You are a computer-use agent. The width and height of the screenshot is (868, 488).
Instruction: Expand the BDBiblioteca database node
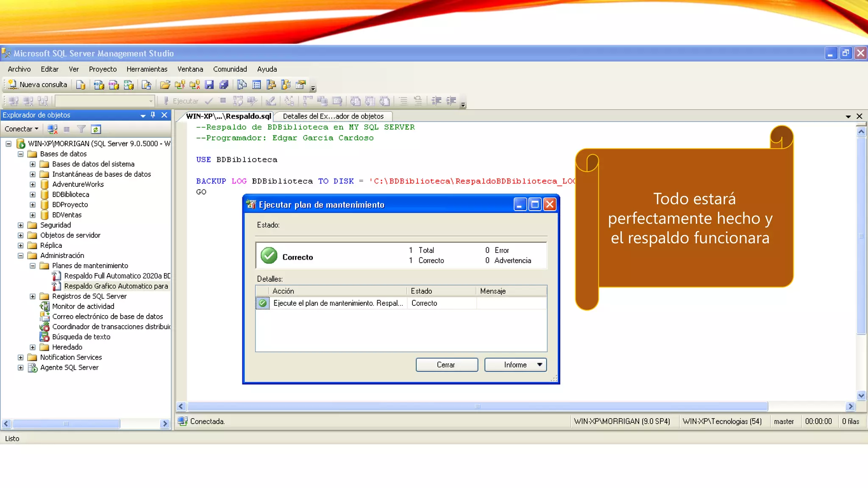pos(33,194)
